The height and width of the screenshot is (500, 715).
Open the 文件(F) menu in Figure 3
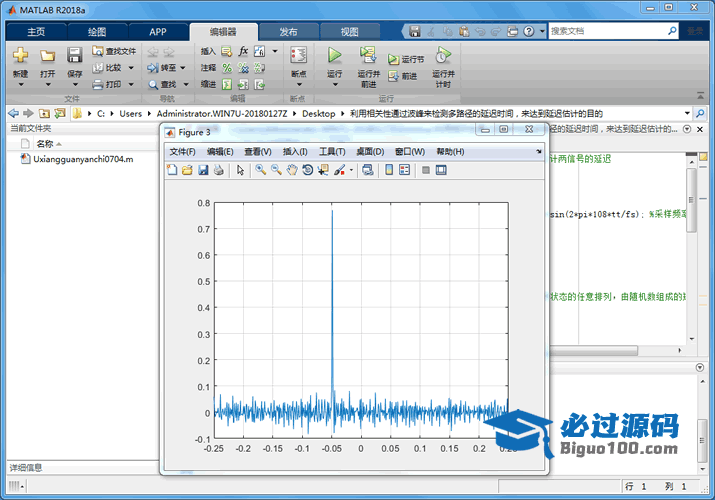[x=182, y=151]
